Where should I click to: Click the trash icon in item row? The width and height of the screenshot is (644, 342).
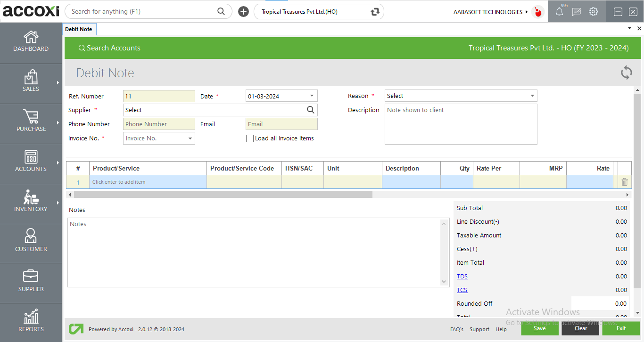click(x=624, y=182)
